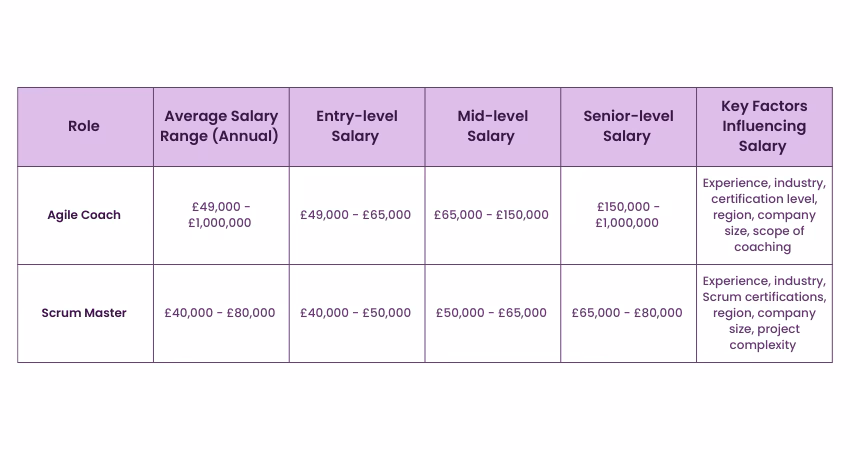Click the Entry-level Salary column header
The image size is (850, 450).
pos(356,126)
